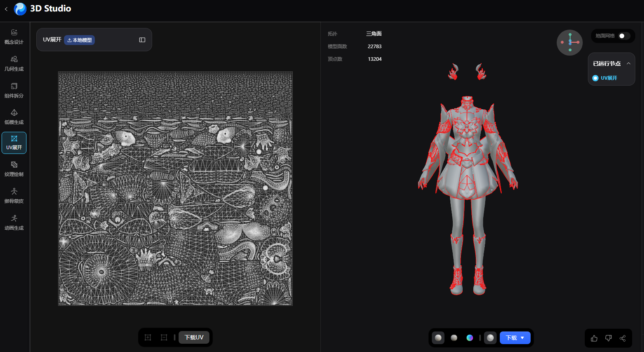The image size is (644, 352).
Task: Toggle the panel layout icon in UV展开 header
Action: (x=142, y=40)
